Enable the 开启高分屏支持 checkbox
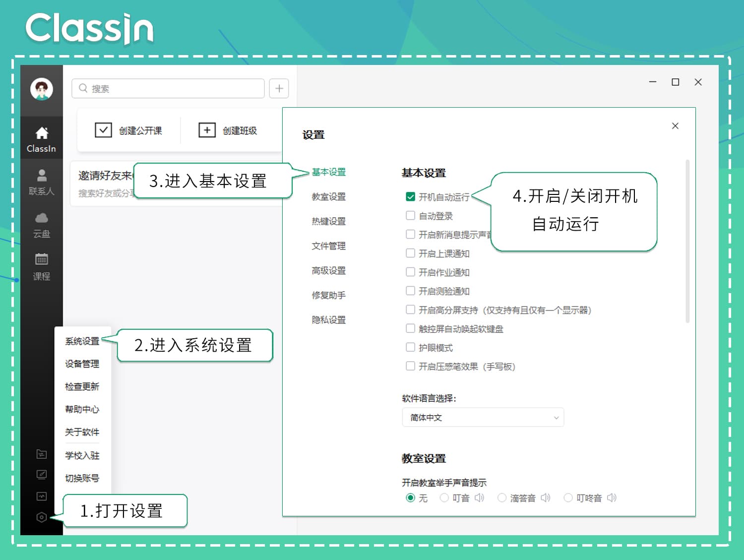 [x=410, y=310]
